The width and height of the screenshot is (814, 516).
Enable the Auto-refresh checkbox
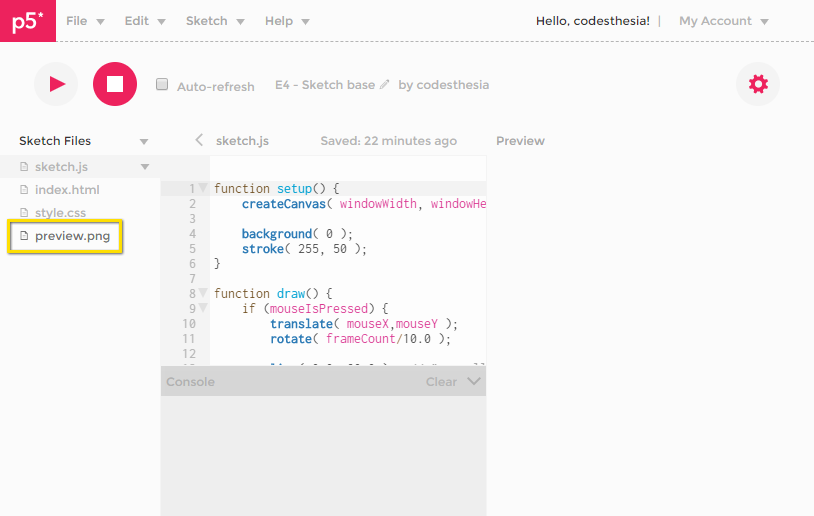click(162, 85)
